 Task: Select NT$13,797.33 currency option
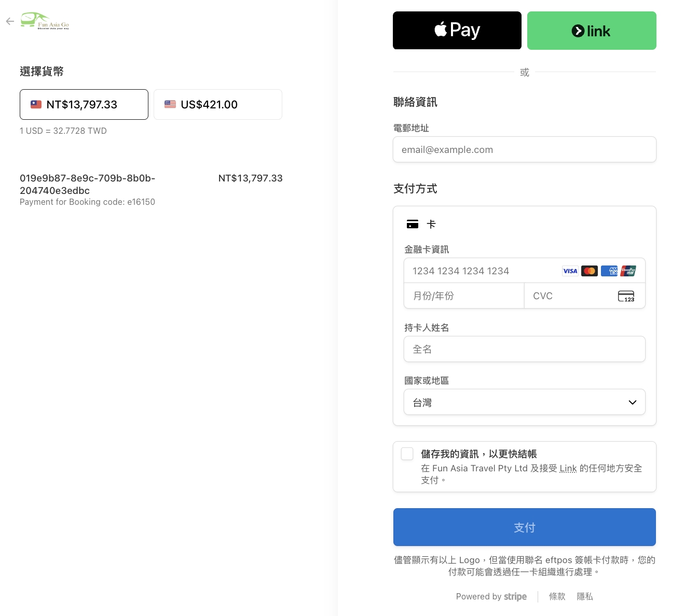click(84, 104)
